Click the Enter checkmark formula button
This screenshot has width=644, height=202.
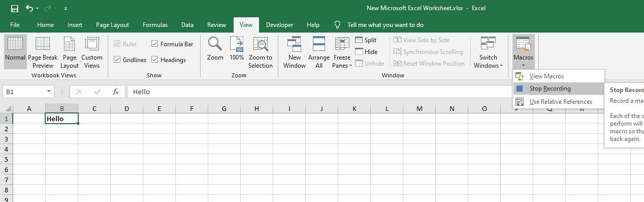pos(98,92)
